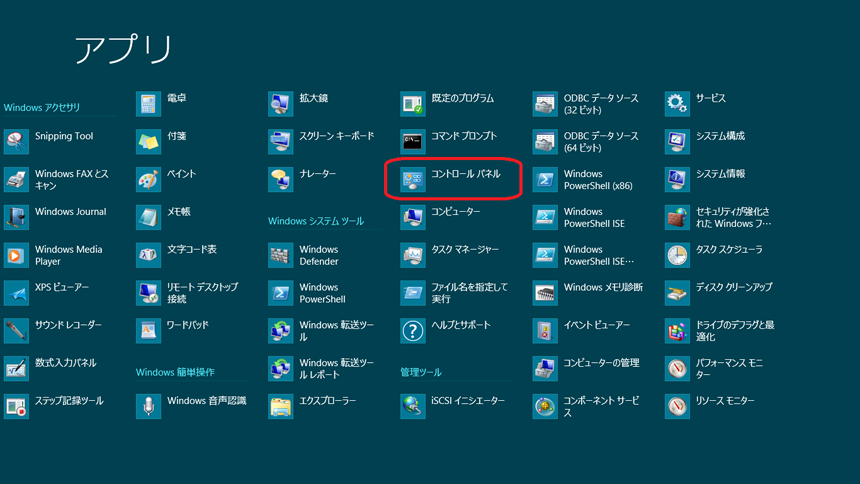Open ワードパッド icon
The height and width of the screenshot is (484, 860).
[148, 331]
